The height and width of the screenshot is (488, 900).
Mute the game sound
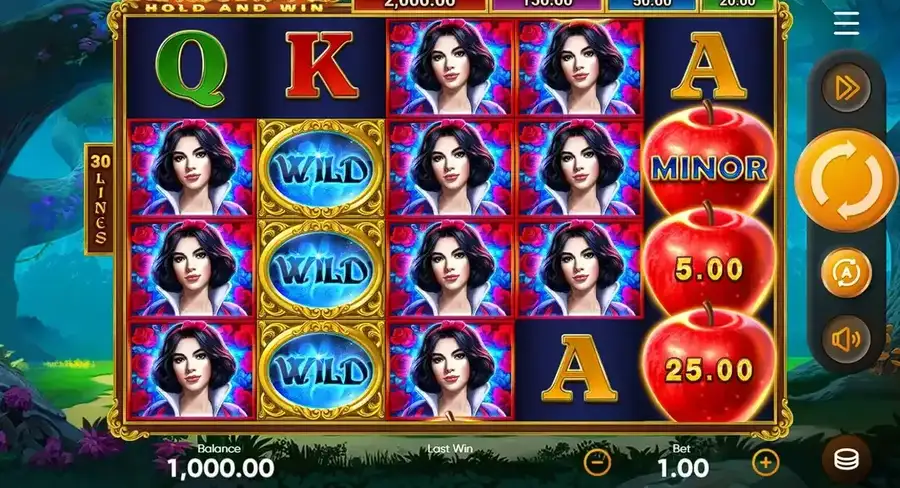pos(846,339)
